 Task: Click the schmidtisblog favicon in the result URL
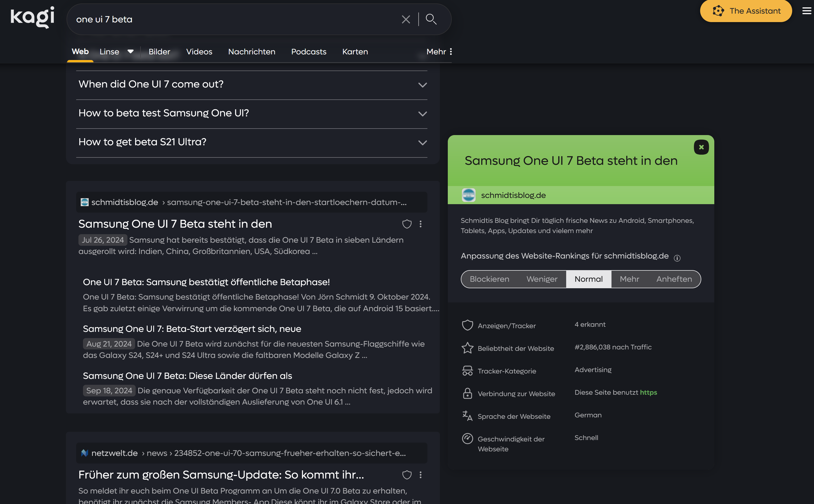85,202
